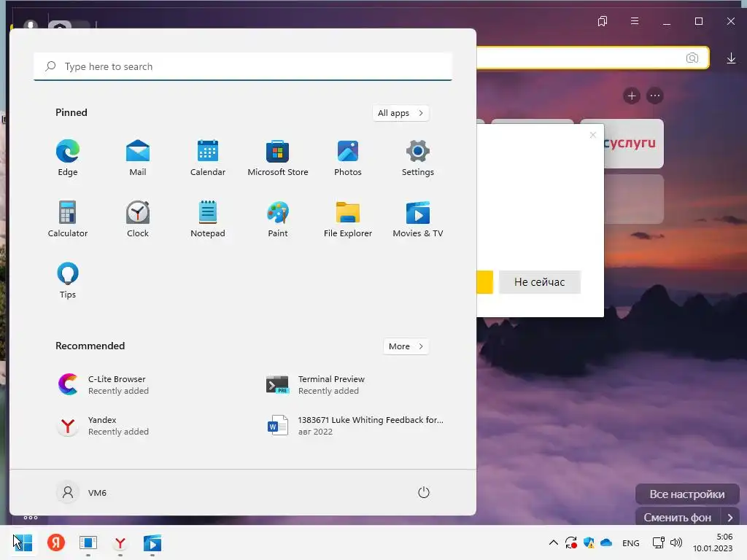Expand the All apps list
747x560 pixels.
400,113
